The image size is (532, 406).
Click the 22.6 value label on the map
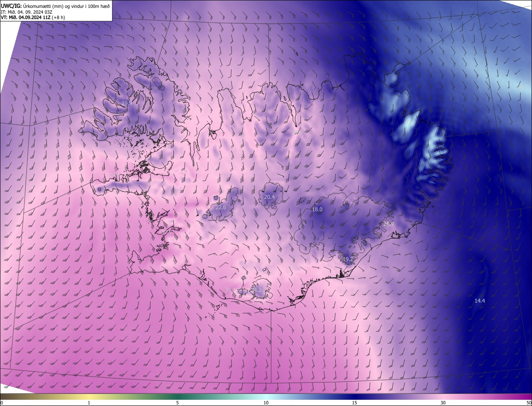click(x=221, y=208)
